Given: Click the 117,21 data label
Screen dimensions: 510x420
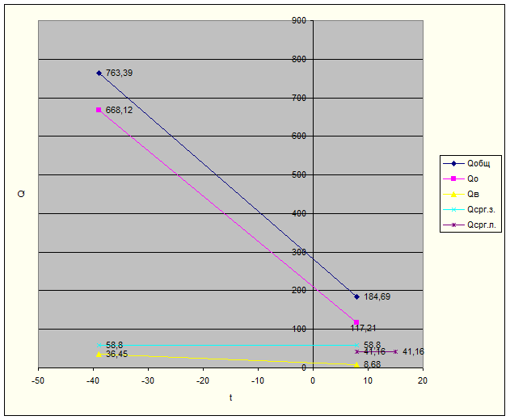Looking at the screenshot, I should 364,329.
